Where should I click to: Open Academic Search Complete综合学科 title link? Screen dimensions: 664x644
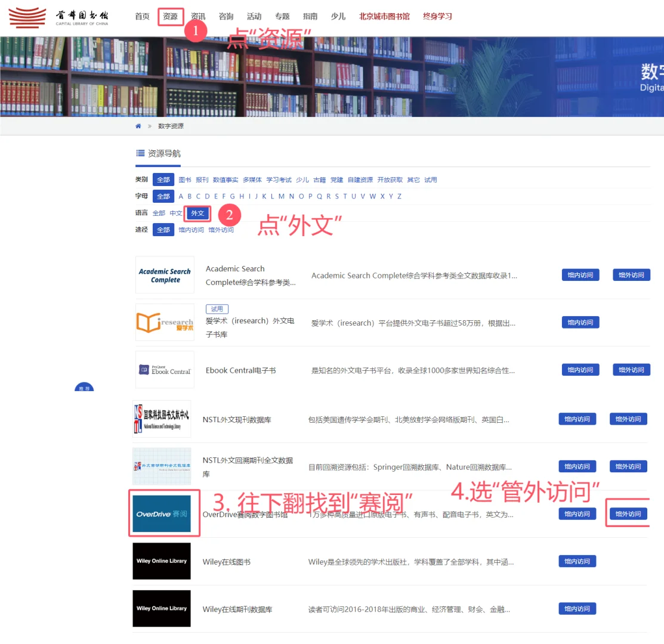click(x=251, y=275)
